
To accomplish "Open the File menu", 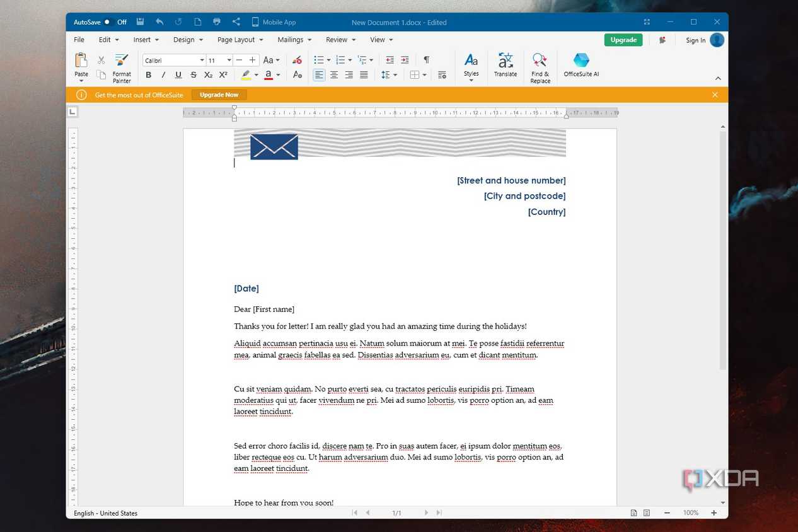I will (79, 40).
